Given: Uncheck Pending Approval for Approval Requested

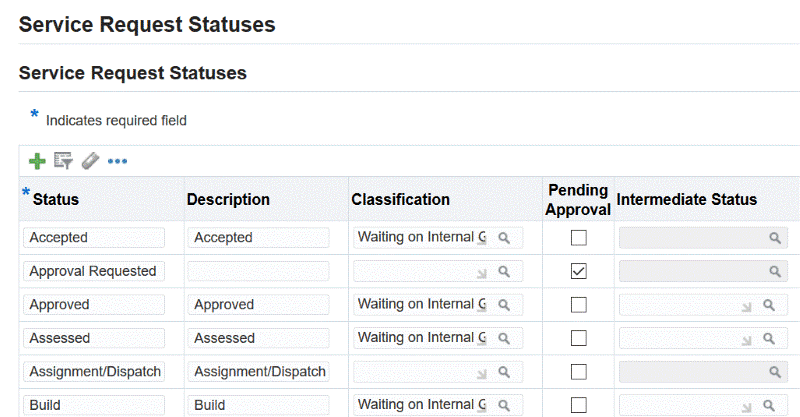Looking at the screenshot, I should (x=578, y=271).
